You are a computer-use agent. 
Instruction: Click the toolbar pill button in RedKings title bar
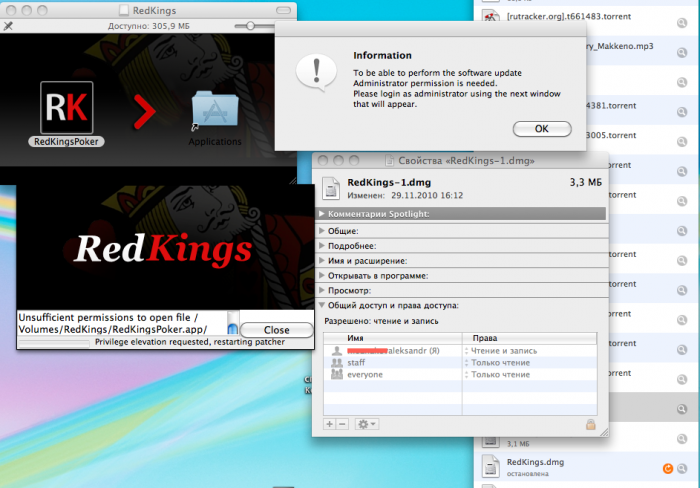(283, 10)
